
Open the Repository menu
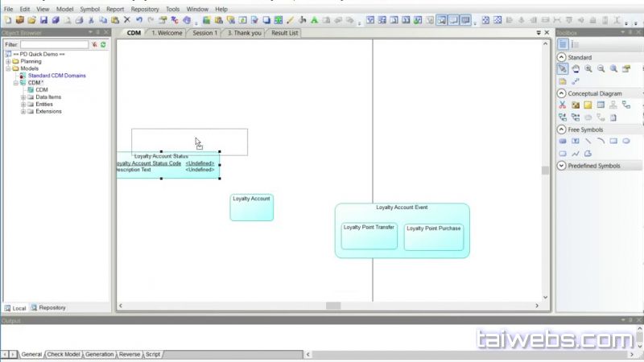145,9
